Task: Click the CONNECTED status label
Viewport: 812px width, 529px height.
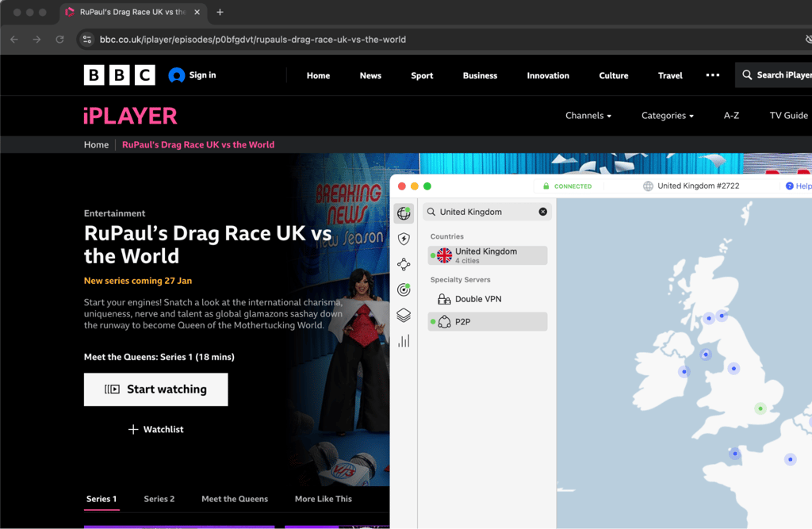Action: point(573,186)
